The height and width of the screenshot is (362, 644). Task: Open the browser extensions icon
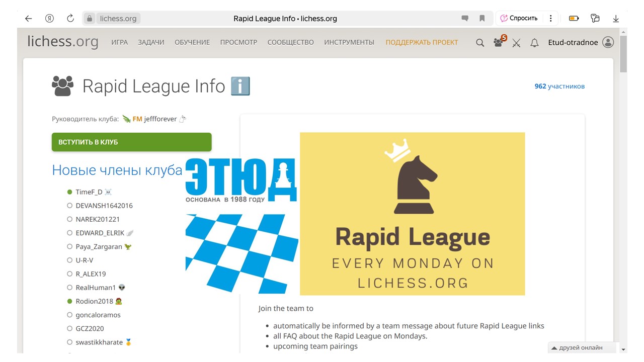[595, 19]
